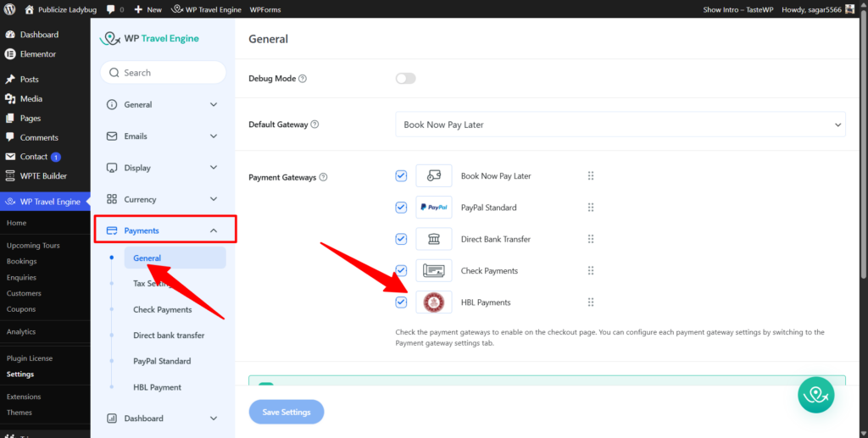Open Elementor in the WordPress sidebar

(x=38, y=54)
